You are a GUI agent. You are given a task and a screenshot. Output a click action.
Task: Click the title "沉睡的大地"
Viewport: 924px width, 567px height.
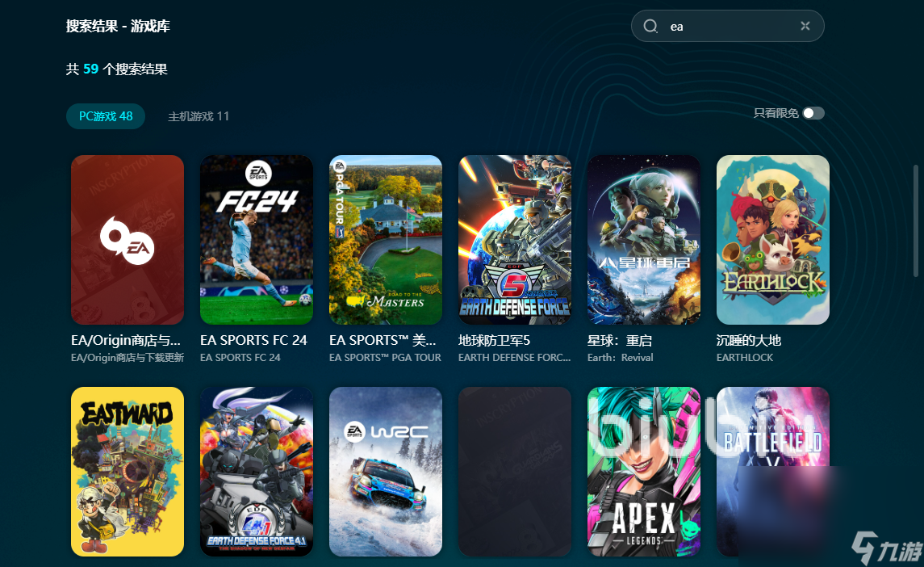tap(748, 340)
